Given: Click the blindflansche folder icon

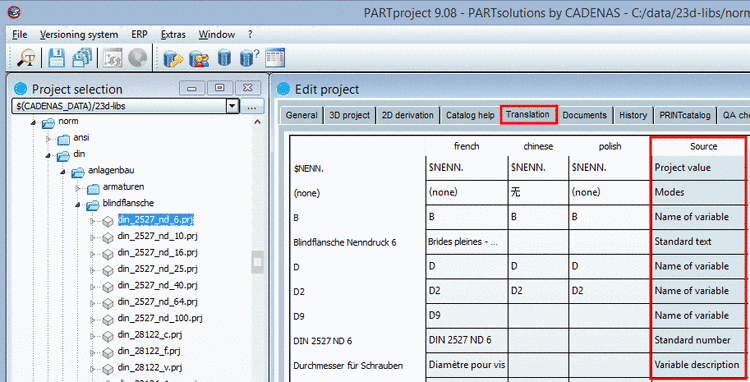Looking at the screenshot, I should pos(93,205).
